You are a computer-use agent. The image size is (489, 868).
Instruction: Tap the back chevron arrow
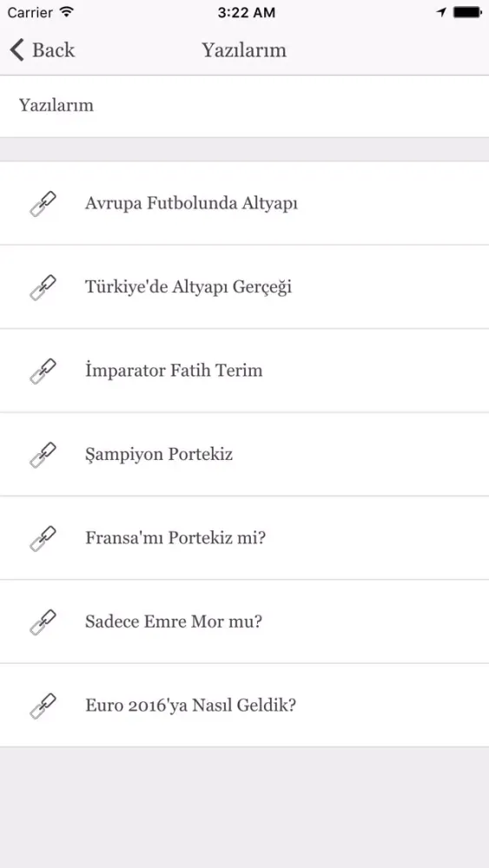(x=17, y=49)
